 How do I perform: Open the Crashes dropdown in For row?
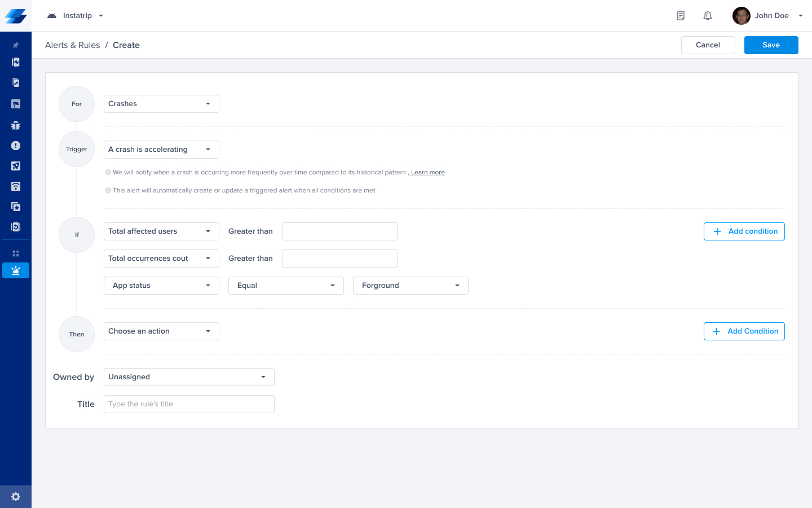tap(161, 104)
